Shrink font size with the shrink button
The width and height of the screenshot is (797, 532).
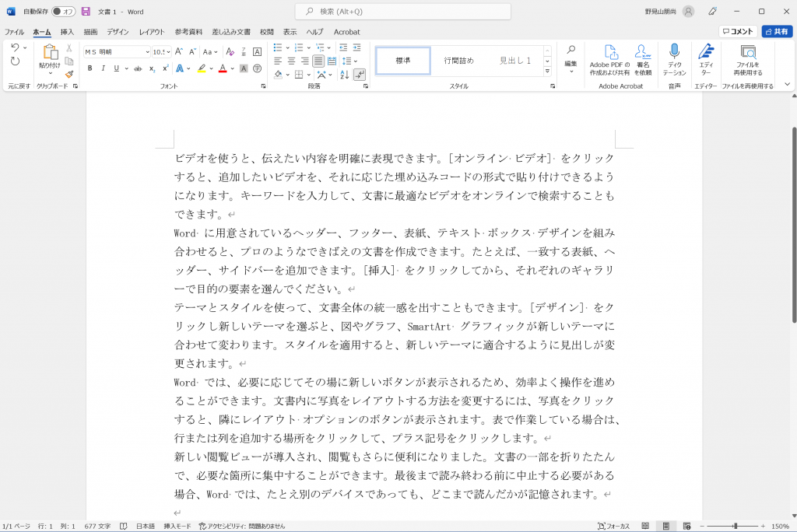pyautogui.click(x=192, y=52)
